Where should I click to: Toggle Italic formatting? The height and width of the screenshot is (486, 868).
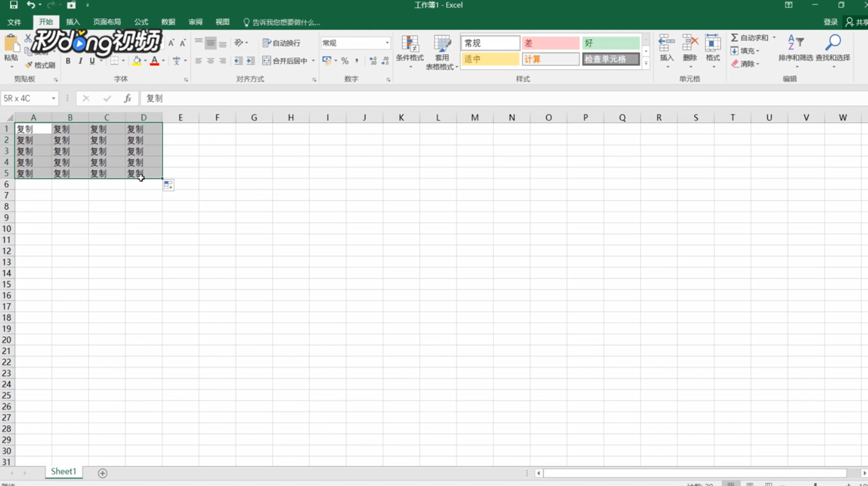click(80, 61)
